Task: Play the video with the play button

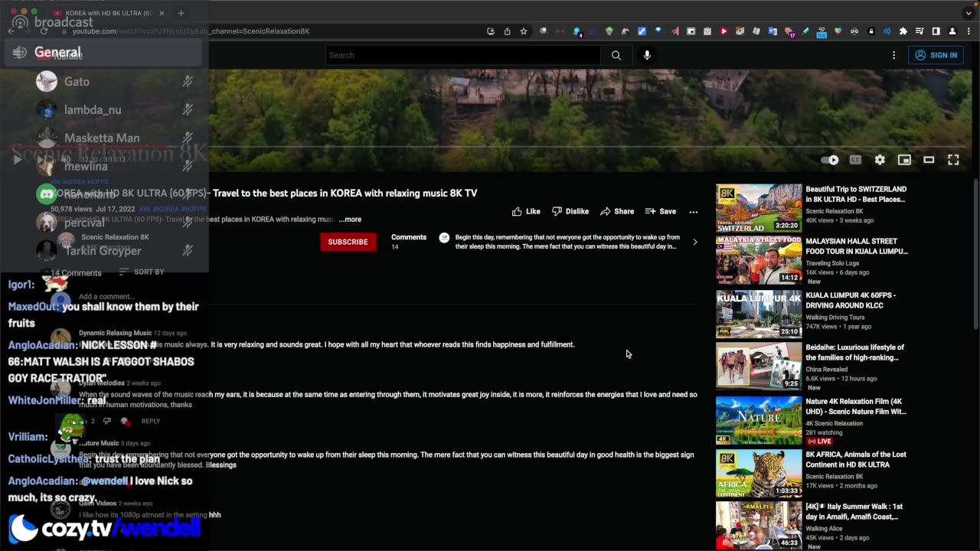Action: click(18, 160)
